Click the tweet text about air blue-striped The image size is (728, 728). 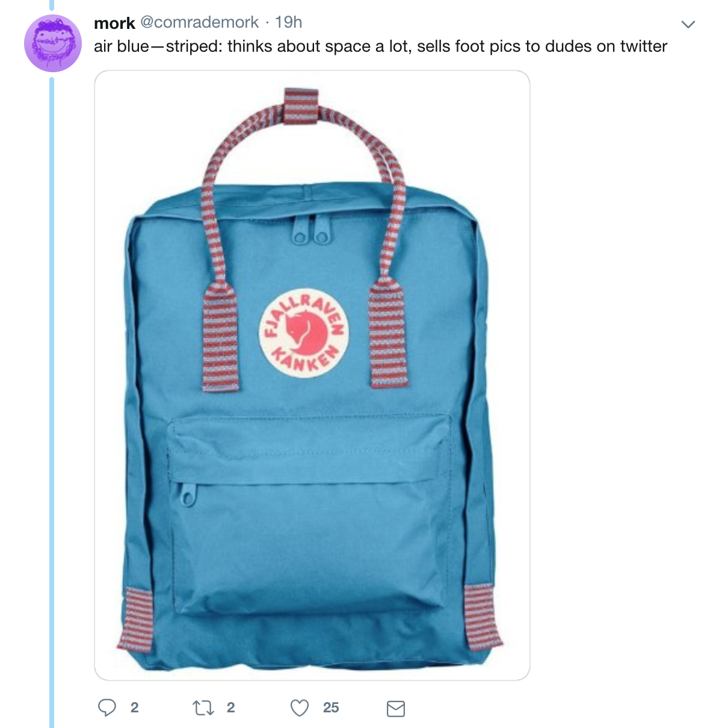380,46
